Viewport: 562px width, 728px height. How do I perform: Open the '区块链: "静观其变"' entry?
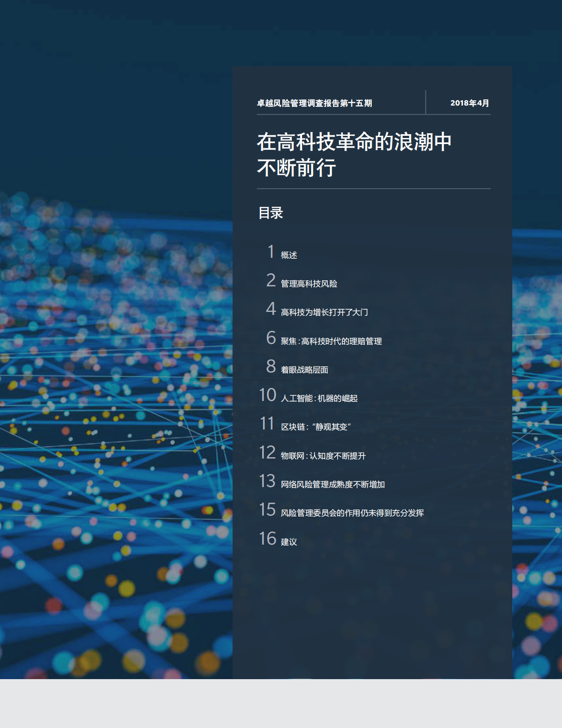tap(316, 427)
